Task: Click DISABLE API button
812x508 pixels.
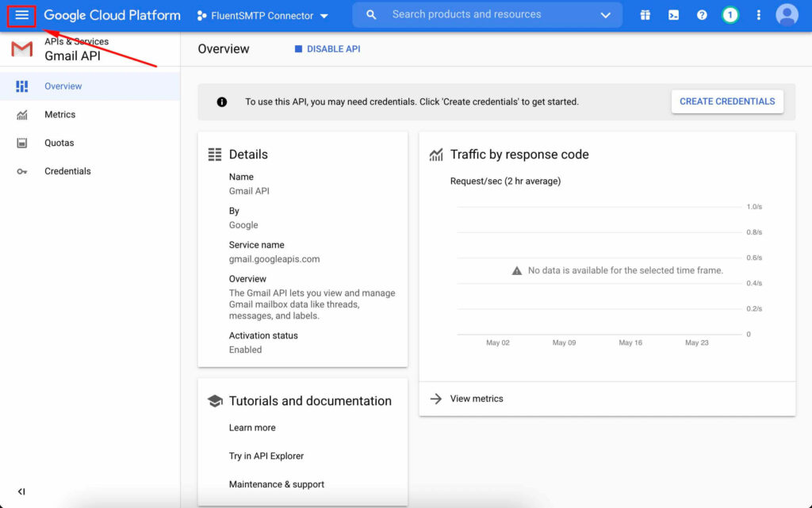Action: coord(327,49)
